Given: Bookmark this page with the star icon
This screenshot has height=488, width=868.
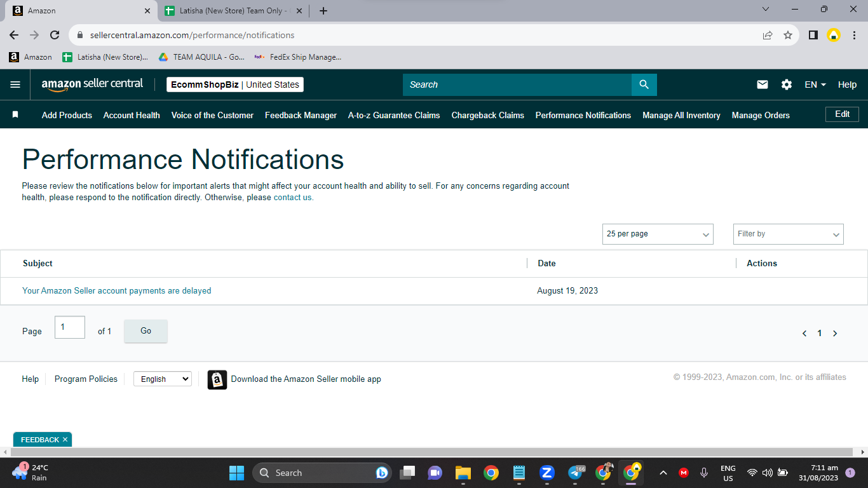Looking at the screenshot, I should click(788, 36).
